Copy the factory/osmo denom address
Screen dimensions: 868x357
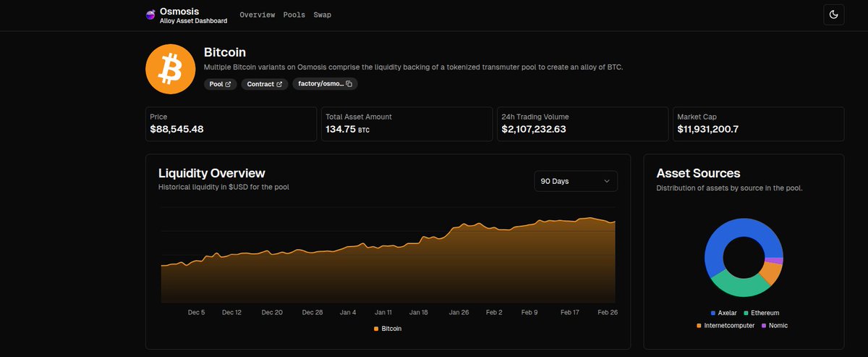coord(325,84)
